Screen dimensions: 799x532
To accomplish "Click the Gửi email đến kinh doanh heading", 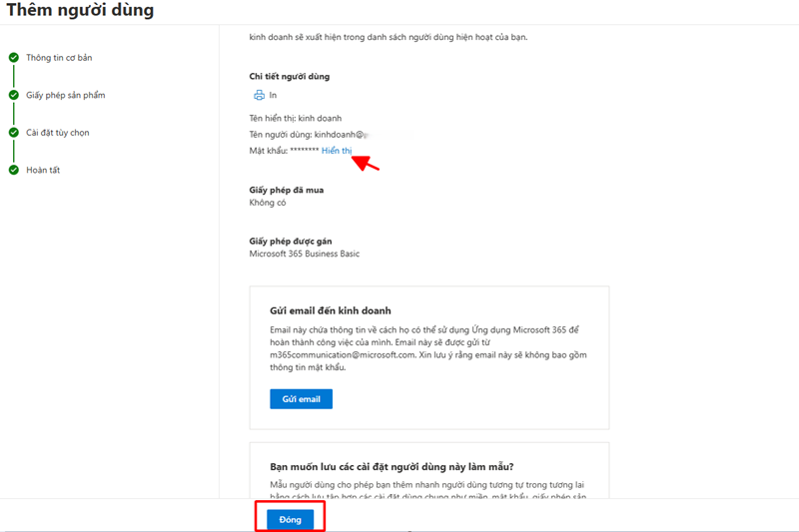I will (330, 311).
